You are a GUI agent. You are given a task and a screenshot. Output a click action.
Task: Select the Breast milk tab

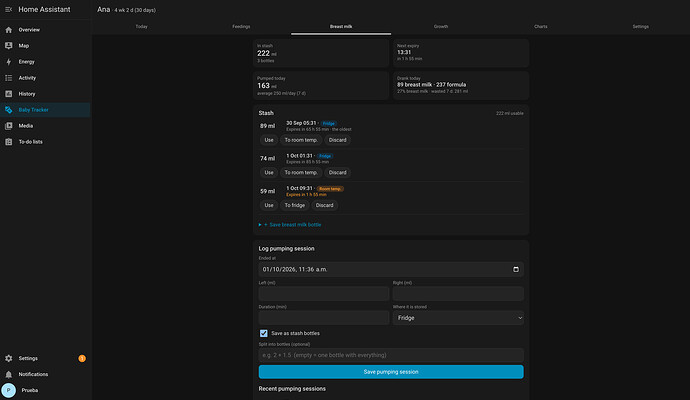coord(341,26)
